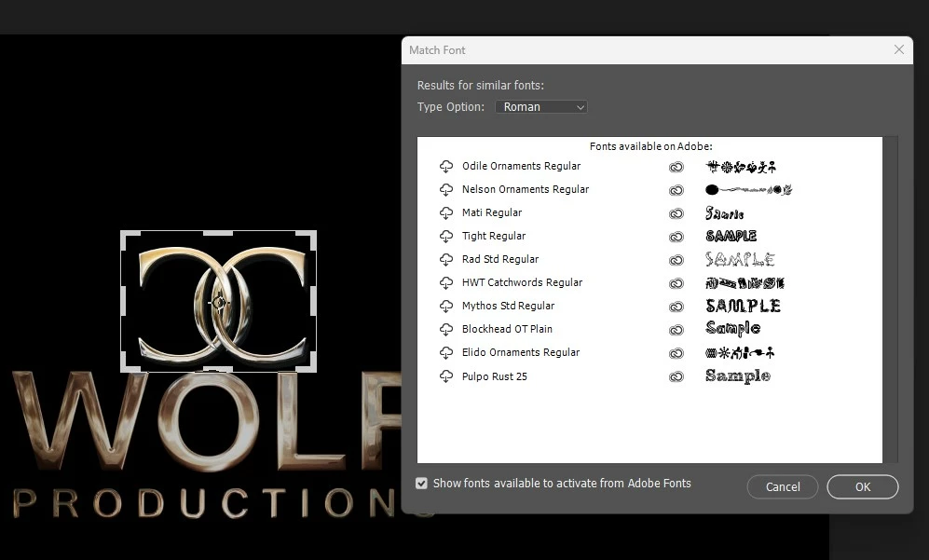Screen dimensions: 929x560
Task: Select the HWT Catchwords Regular font name
Action: tap(522, 282)
